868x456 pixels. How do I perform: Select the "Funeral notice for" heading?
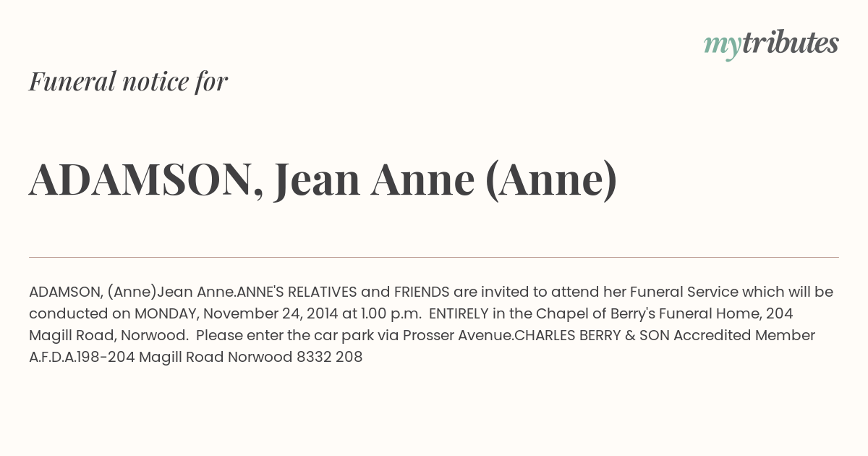[128, 81]
